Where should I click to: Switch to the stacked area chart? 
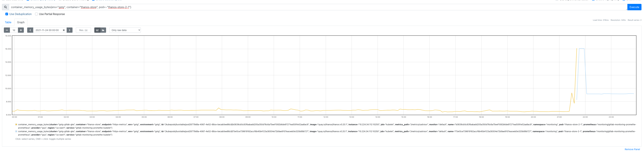(103, 30)
